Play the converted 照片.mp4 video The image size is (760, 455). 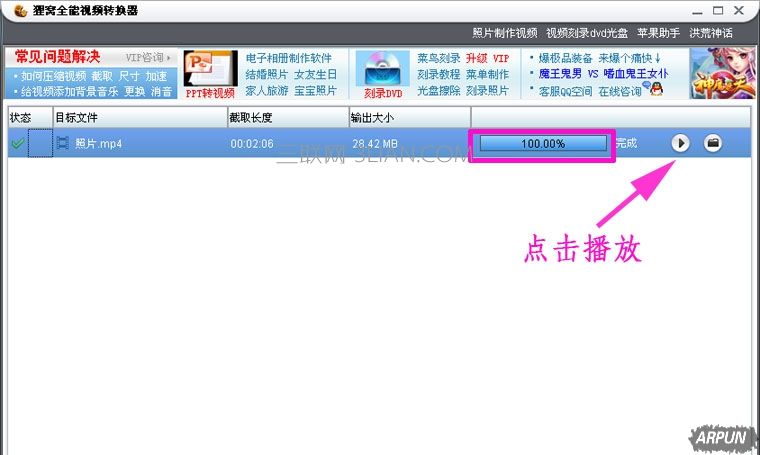[681, 143]
